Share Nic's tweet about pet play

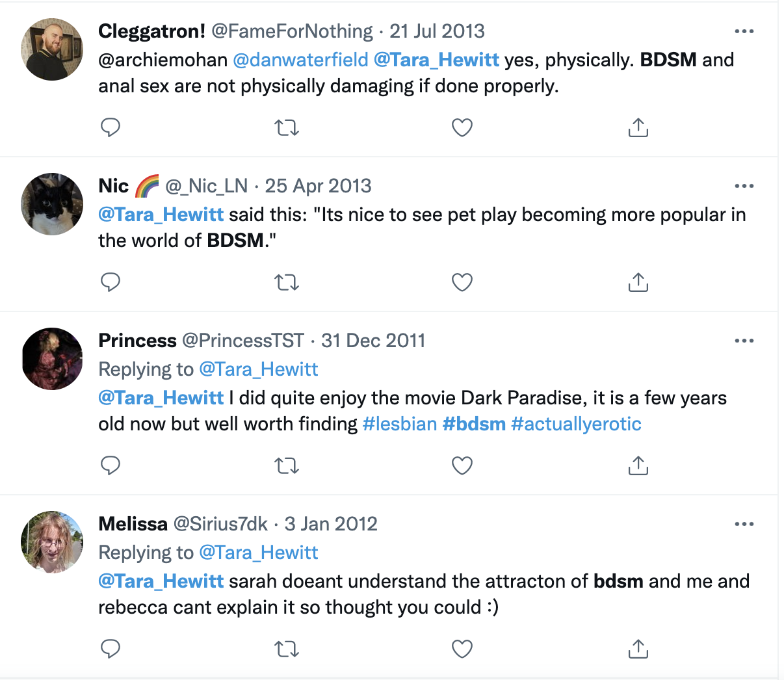click(638, 282)
